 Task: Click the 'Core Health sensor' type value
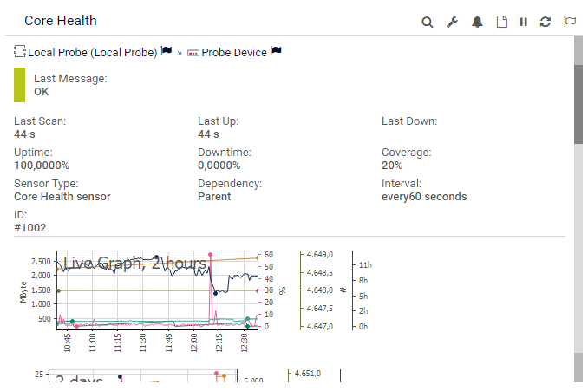62,197
